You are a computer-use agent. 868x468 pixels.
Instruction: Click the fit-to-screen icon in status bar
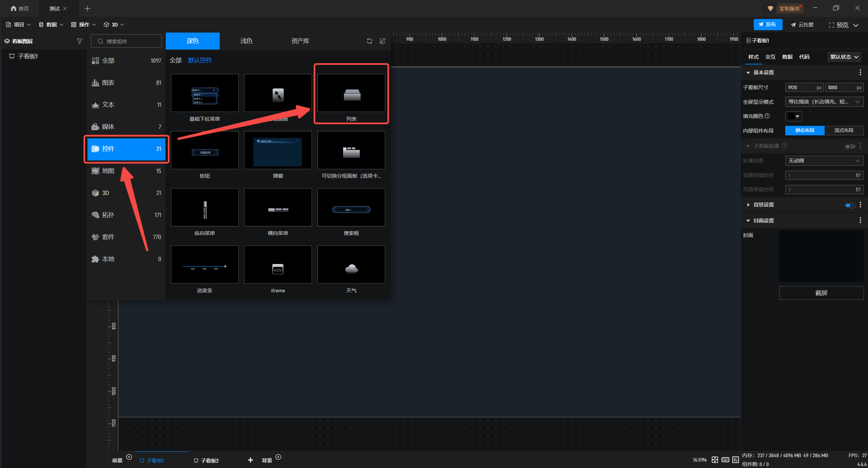pyautogui.click(x=715, y=460)
